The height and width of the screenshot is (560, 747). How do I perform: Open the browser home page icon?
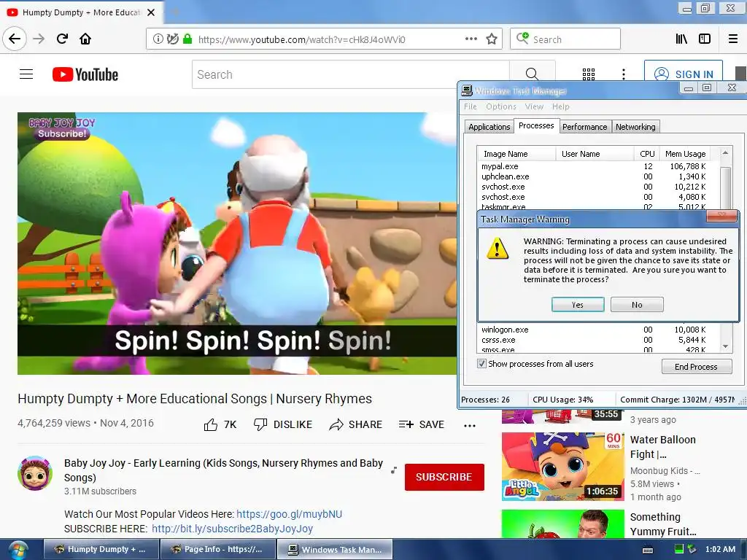[85, 39]
